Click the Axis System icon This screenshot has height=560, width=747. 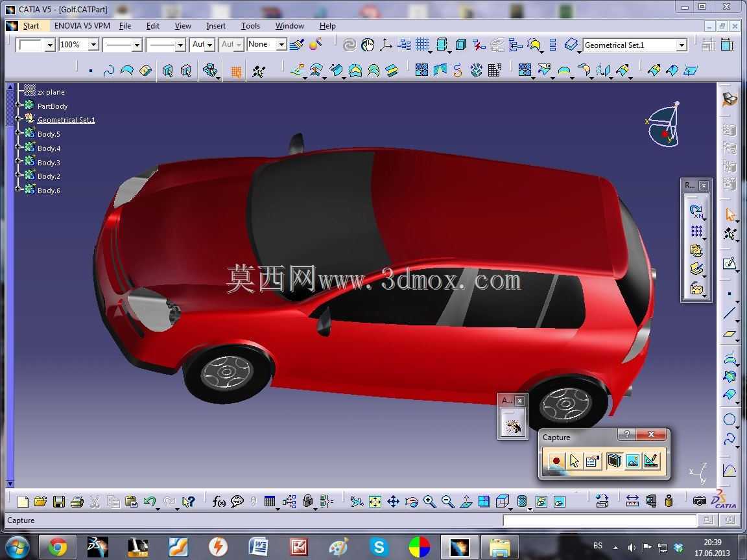385,45
